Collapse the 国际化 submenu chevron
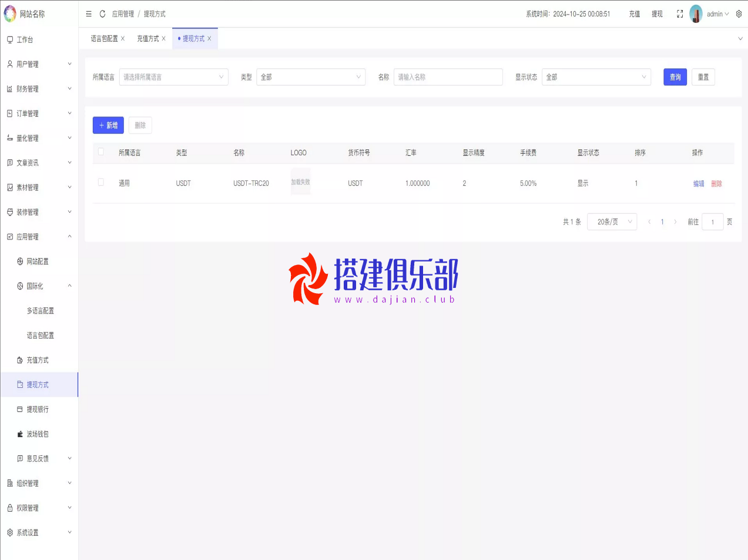This screenshot has height=560, width=748. [70, 286]
